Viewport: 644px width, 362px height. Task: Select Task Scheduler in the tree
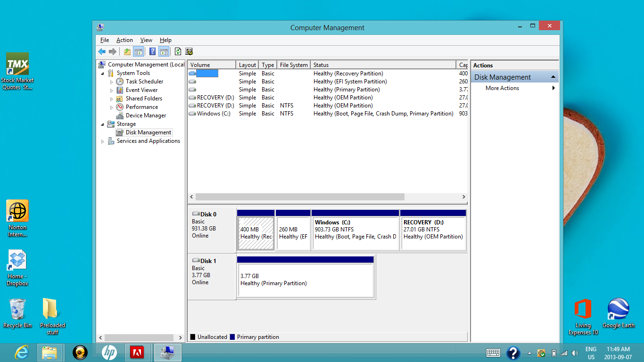point(144,82)
